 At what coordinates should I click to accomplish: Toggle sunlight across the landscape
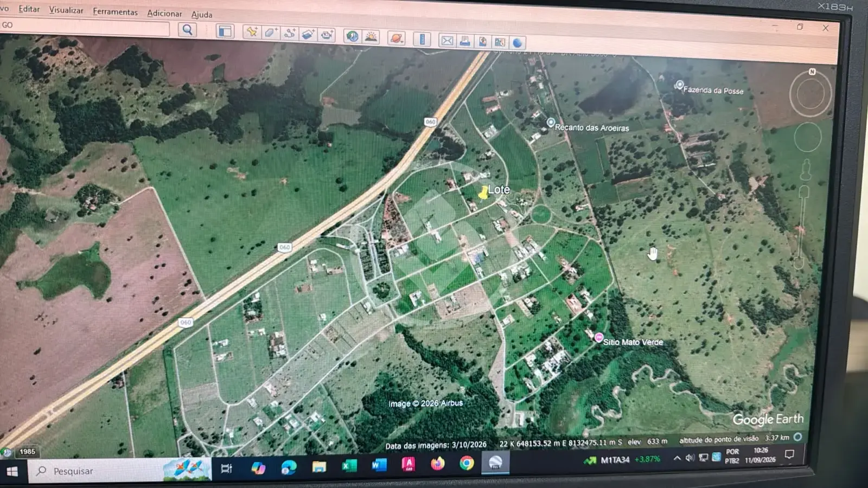pyautogui.click(x=372, y=37)
